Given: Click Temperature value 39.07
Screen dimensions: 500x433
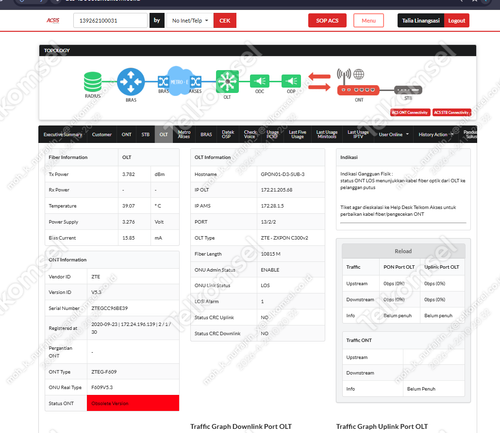Looking at the screenshot, I should click(128, 206).
